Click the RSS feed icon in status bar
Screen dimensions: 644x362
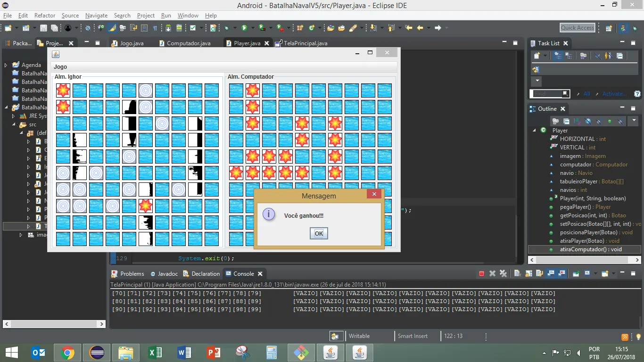pos(625,337)
